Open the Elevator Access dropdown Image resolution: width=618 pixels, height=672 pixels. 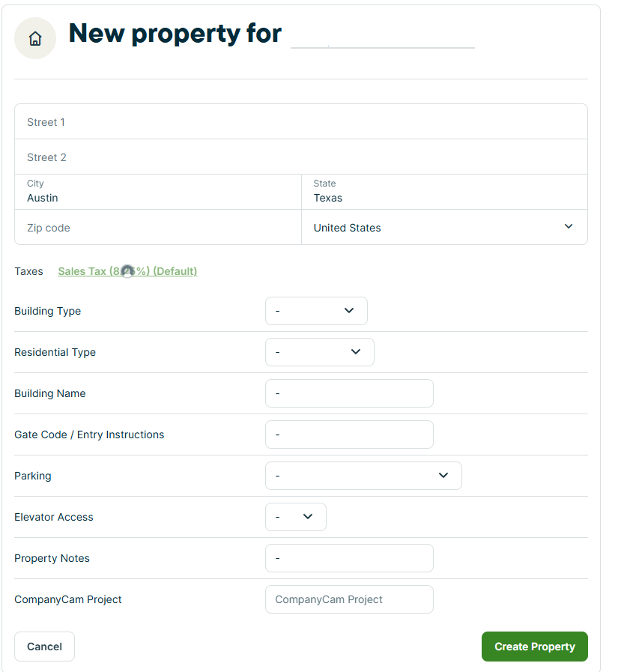[x=295, y=517]
